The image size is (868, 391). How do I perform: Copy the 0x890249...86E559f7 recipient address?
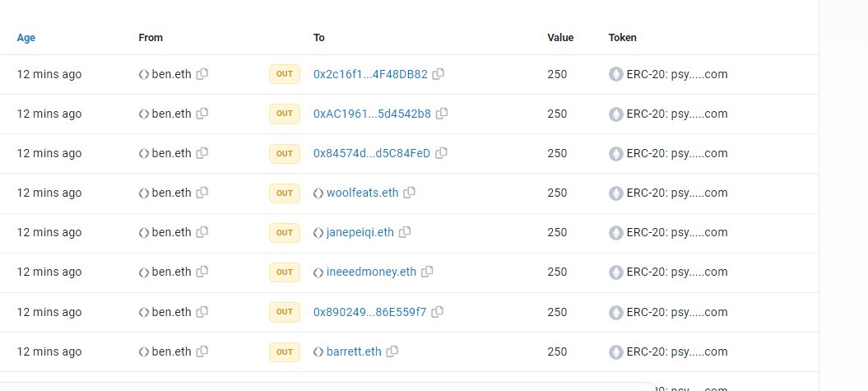click(x=438, y=312)
